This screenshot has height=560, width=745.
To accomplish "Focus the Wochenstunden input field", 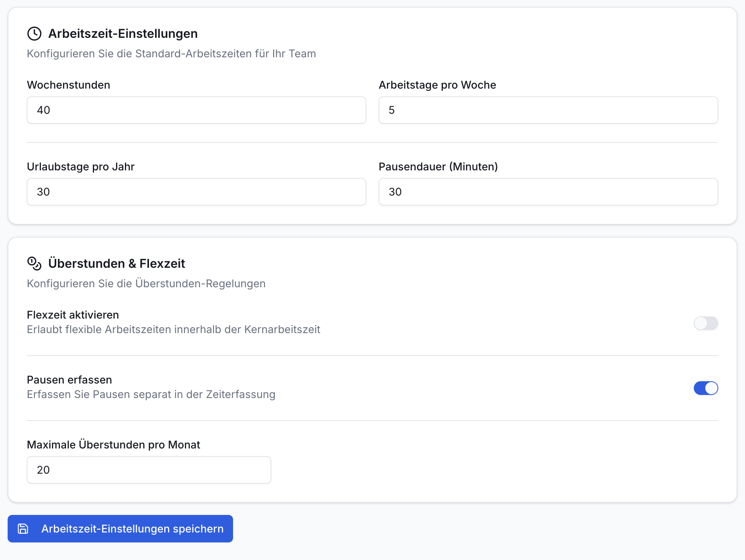I will pyautogui.click(x=196, y=110).
